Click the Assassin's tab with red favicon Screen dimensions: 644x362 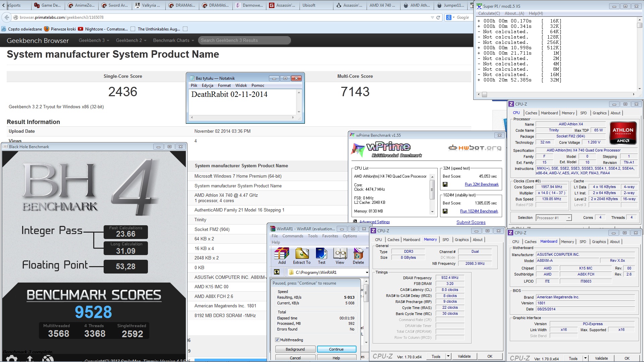(x=283, y=5)
